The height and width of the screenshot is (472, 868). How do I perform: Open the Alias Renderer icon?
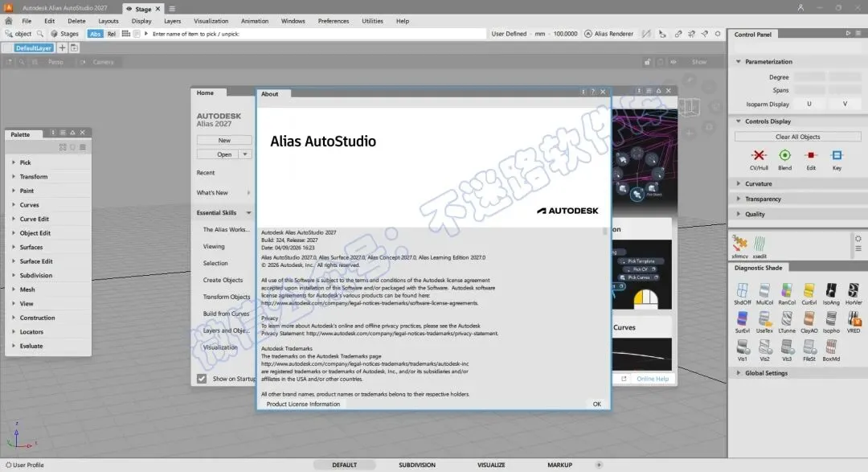click(x=588, y=34)
